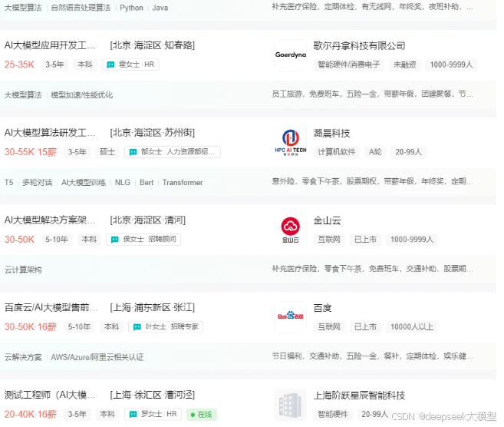Image resolution: width=504 pixels, height=427 pixels.
Task: Click skill tag Python
Action: click(x=131, y=8)
